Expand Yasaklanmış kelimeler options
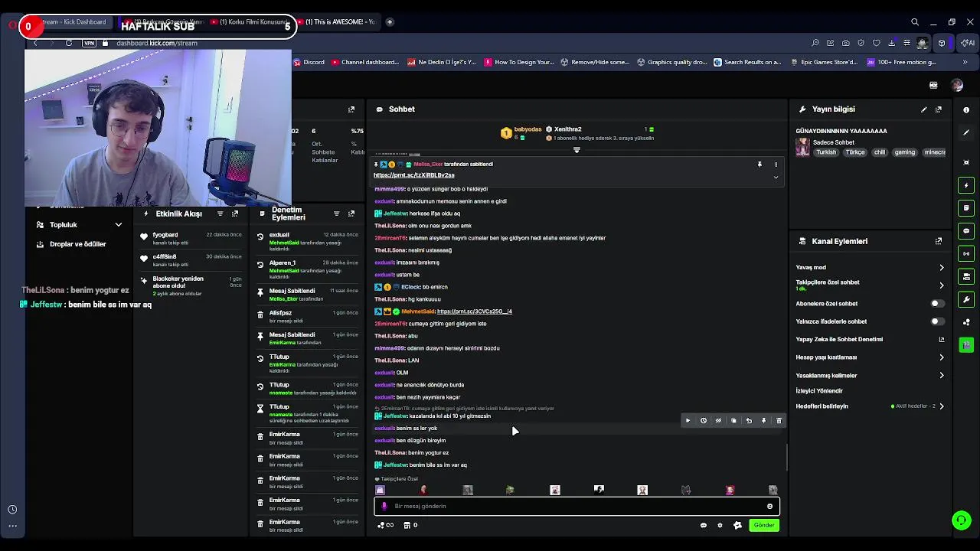Viewport: 980px width, 551px height. pos(941,376)
